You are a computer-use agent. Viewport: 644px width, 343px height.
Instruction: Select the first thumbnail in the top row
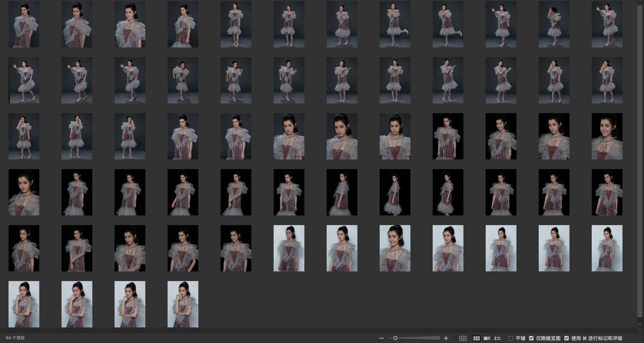coord(24,24)
